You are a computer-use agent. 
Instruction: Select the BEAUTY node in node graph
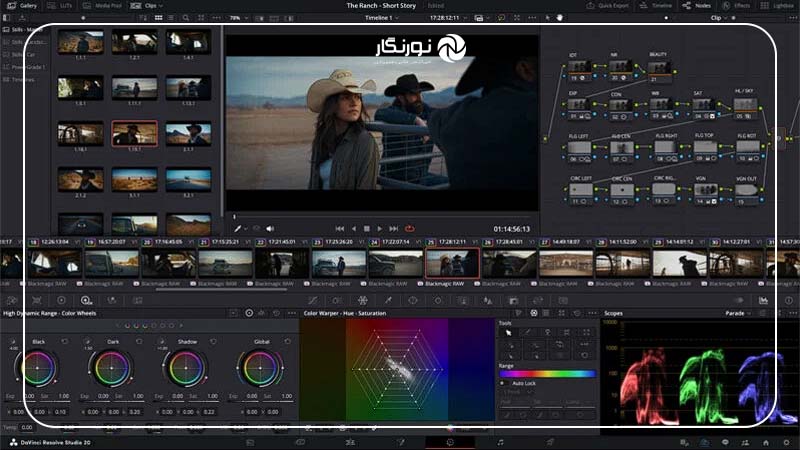pos(659,70)
